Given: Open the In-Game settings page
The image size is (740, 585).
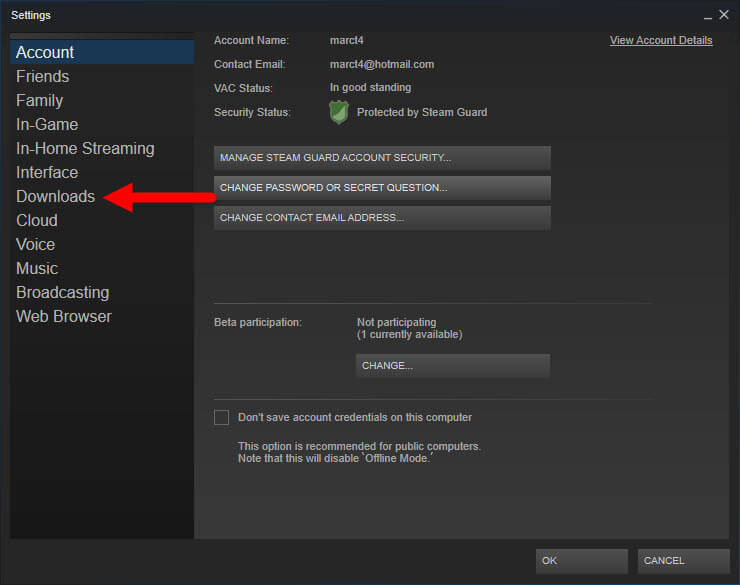Looking at the screenshot, I should pos(47,125).
